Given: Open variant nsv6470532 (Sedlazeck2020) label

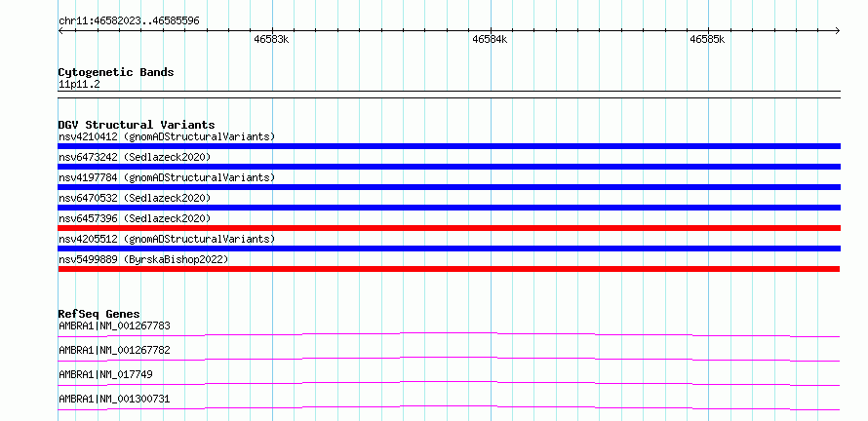Looking at the screenshot, I should point(135,198).
